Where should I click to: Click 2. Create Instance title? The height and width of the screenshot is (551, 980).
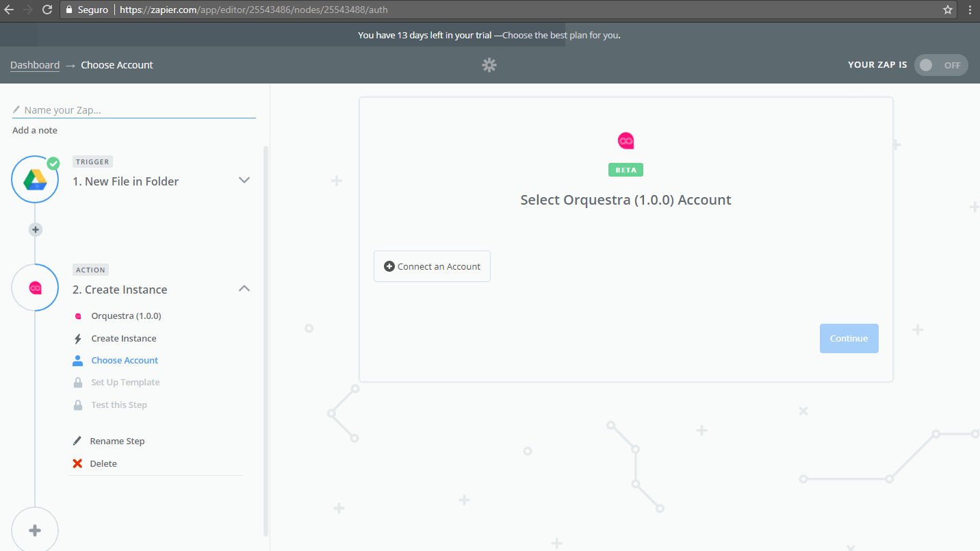[x=120, y=290]
